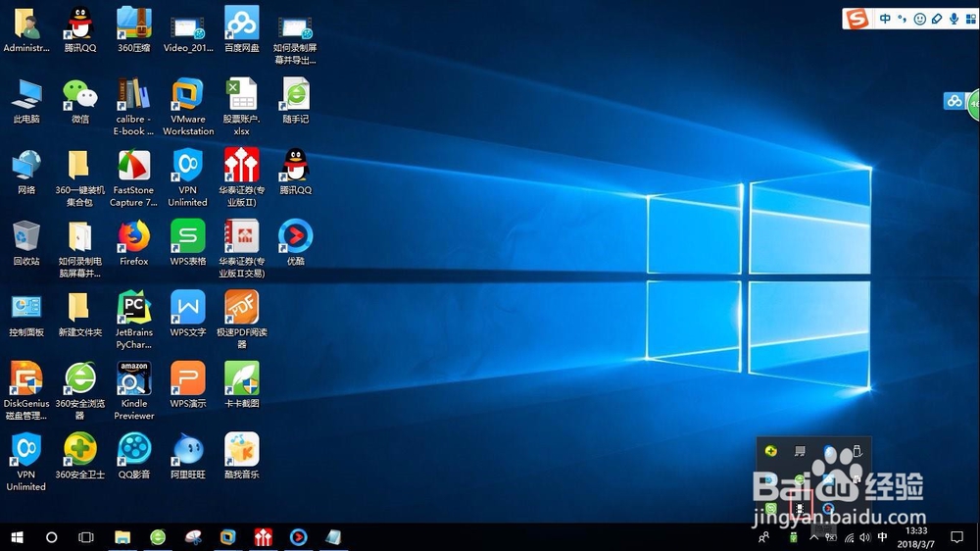Click green USB device tray icon

click(794, 537)
